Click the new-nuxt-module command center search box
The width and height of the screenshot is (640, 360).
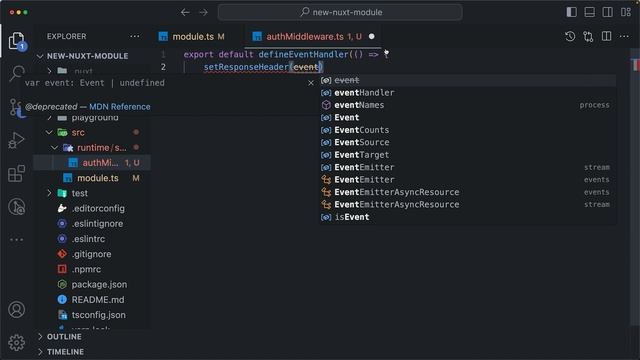[x=340, y=12]
